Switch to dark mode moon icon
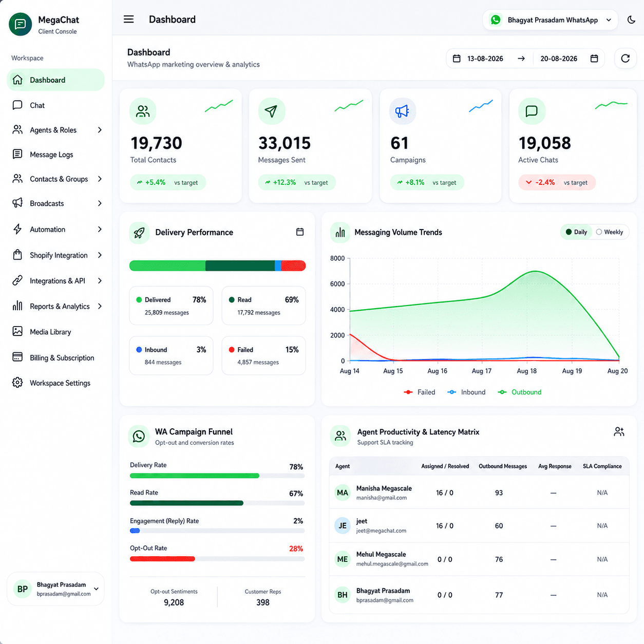The width and height of the screenshot is (644, 644). click(631, 20)
